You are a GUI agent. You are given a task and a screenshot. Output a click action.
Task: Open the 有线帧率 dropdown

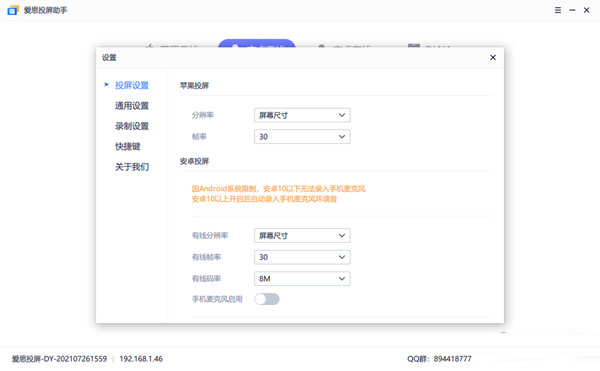[302, 257]
